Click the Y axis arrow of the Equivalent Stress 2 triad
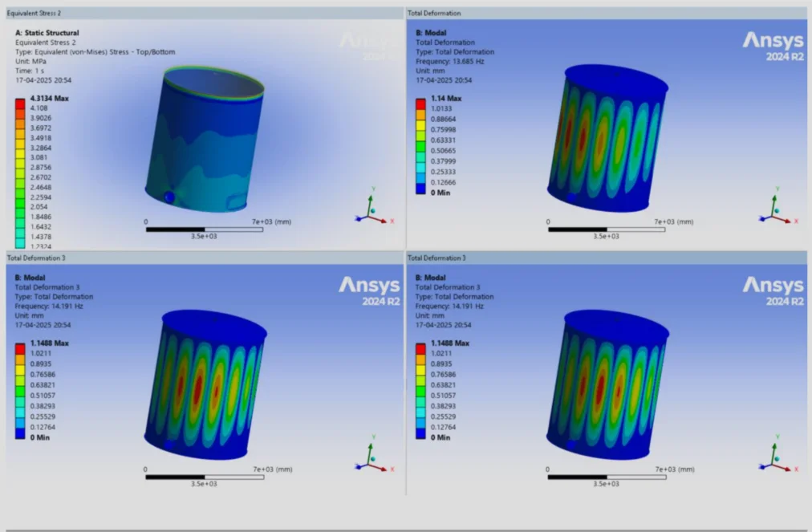The height and width of the screenshot is (532, 812). [x=371, y=205]
